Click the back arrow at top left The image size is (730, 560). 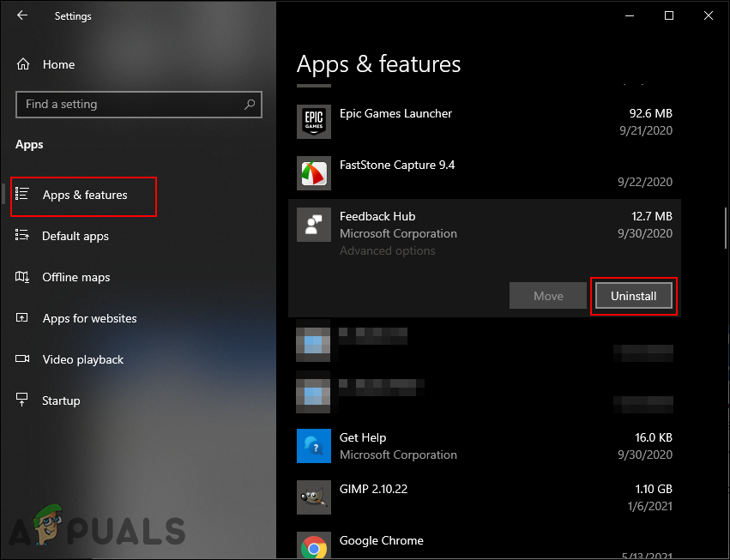[21, 15]
